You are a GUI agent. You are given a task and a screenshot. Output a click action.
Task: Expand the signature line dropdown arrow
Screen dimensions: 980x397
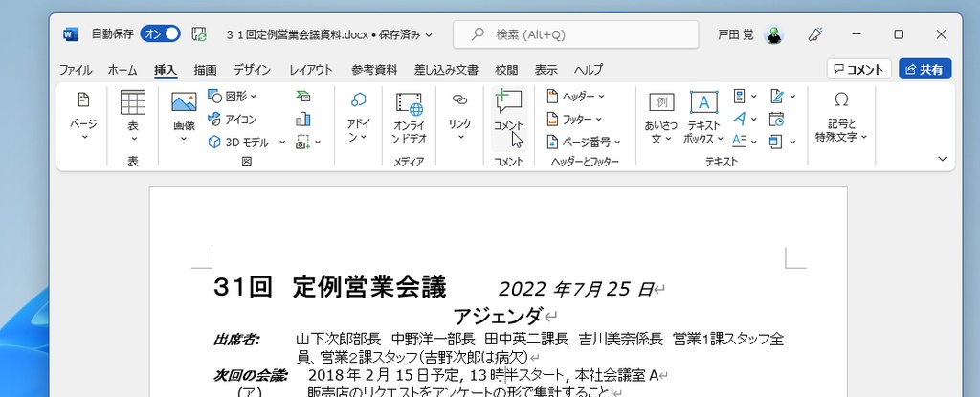(792, 97)
